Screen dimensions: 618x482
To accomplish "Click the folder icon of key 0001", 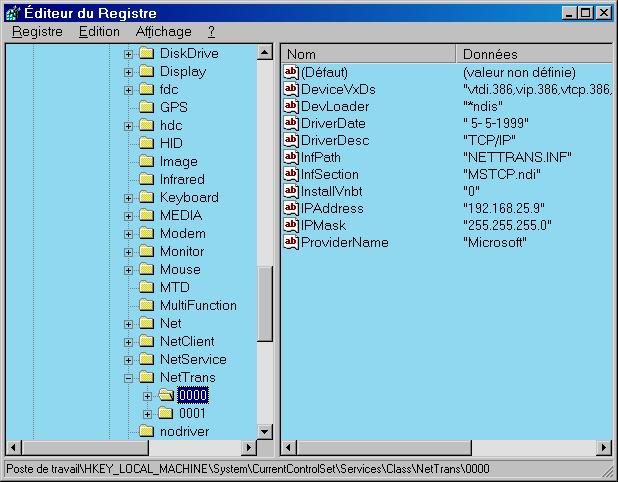I will [x=166, y=413].
